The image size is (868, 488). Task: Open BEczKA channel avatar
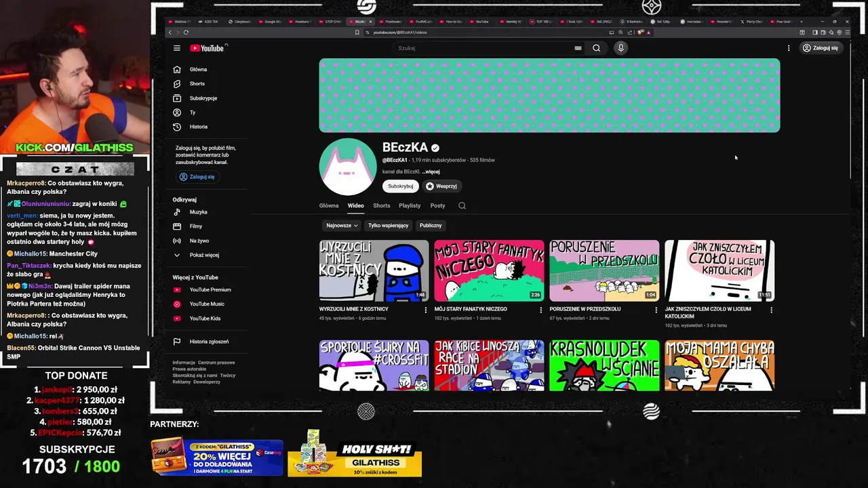[x=348, y=167]
